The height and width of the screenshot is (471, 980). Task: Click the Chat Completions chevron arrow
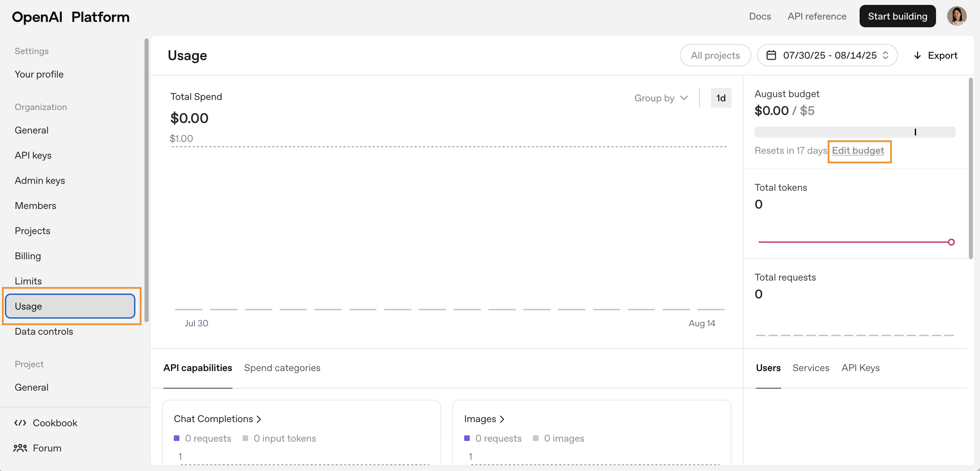(x=259, y=419)
